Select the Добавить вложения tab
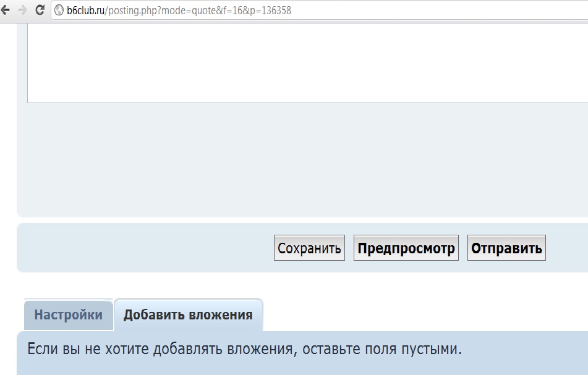Image resolution: width=588 pixels, height=375 pixels. click(188, 315)
